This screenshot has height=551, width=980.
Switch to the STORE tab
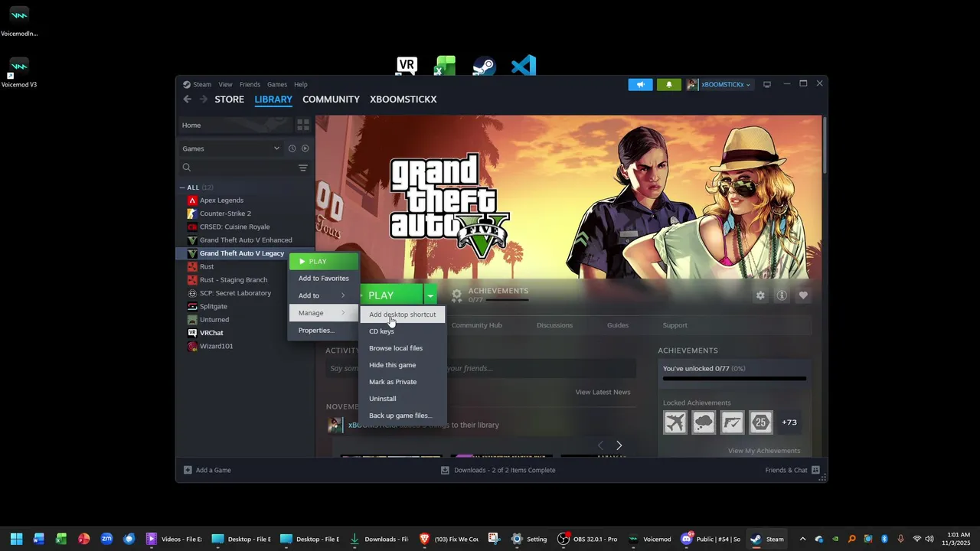(x=230, y=99)
